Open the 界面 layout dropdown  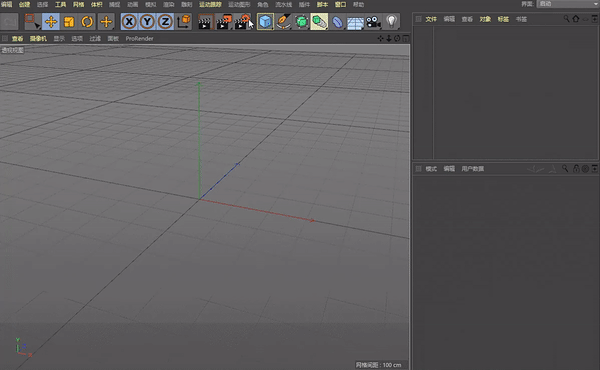coord(568,4)
